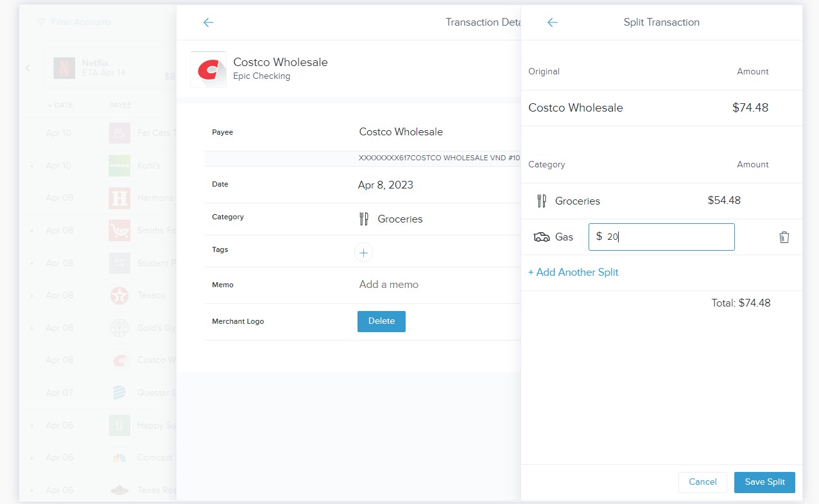Image resolution: width=819 pixels, height=504 pixels.
Task: Delete the Gas split row
Action: [x=784, y=237]
